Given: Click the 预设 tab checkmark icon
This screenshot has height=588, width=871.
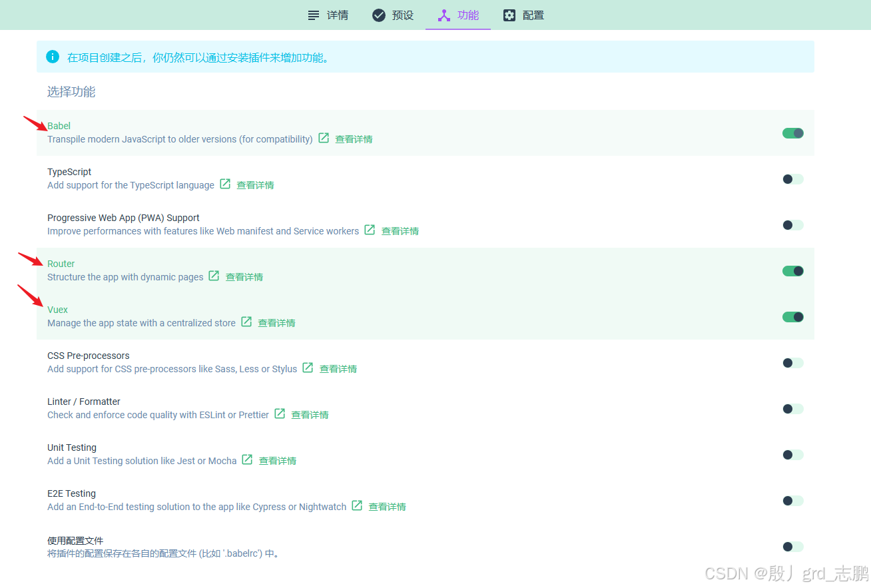Looking at the screenshot, I should [x=379, y=15].
